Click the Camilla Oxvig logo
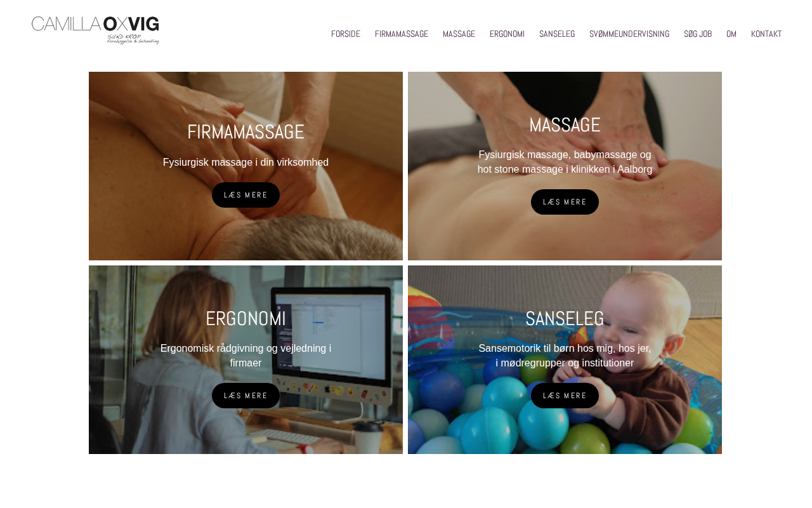This screenshot has height=508, width=812. coord(95,30)
